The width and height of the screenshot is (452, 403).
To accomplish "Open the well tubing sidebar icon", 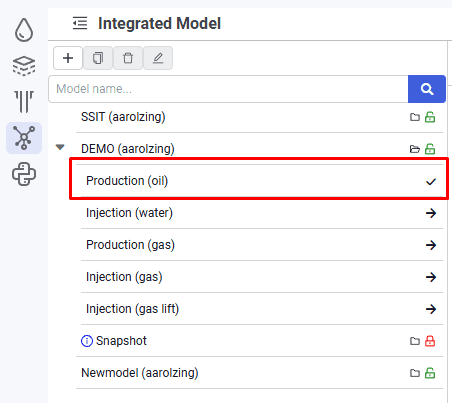I will 24,101.
